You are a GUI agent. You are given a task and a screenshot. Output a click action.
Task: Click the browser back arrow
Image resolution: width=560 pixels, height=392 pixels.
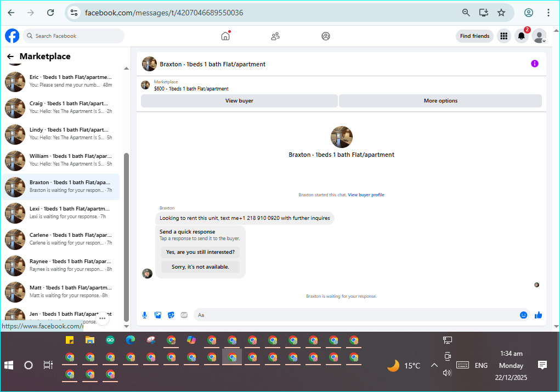11,13
